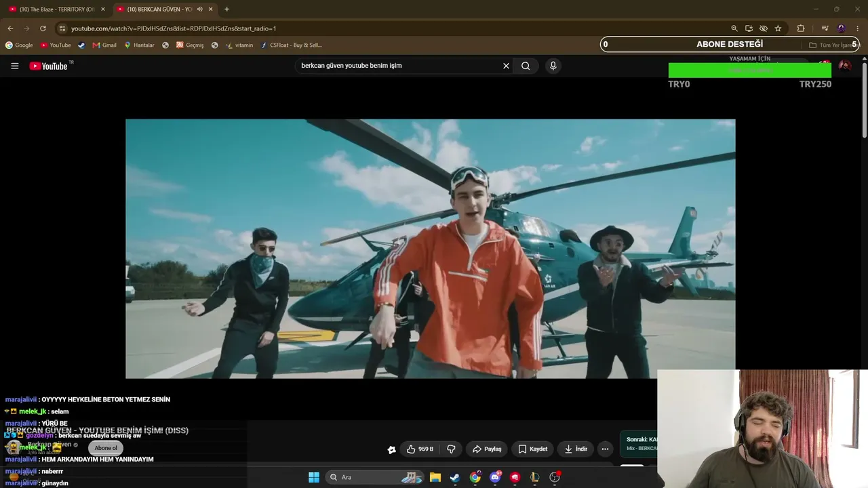The image size is (868, 488).
Task: Open Discord from the taskbar
Action: 496,477
